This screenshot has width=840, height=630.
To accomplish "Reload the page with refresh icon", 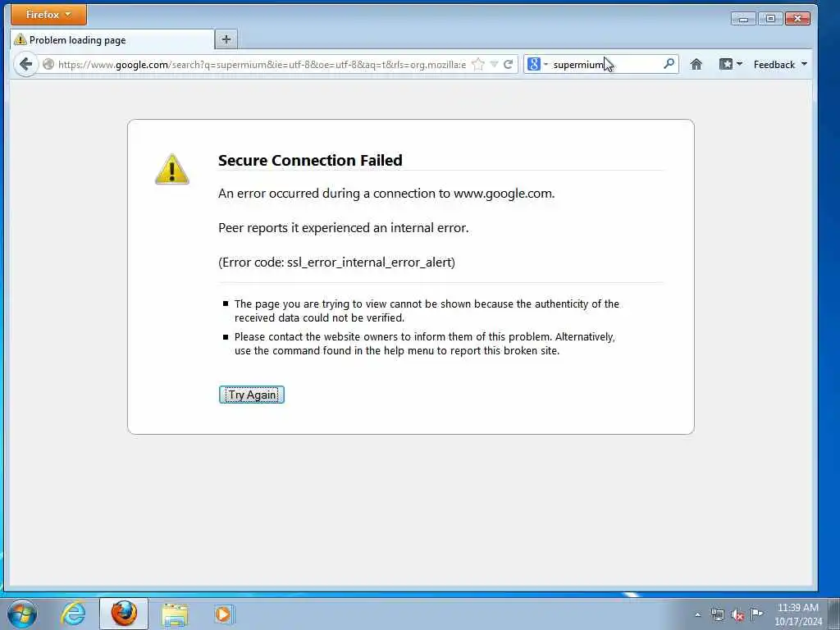I will tap(509, 64).
